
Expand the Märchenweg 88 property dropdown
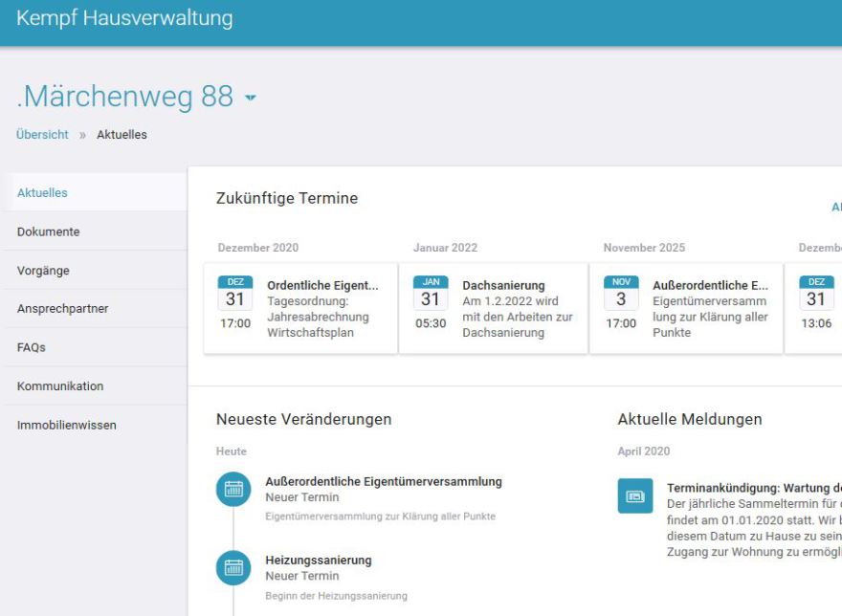pyautogui.click(x=251, y=99)
